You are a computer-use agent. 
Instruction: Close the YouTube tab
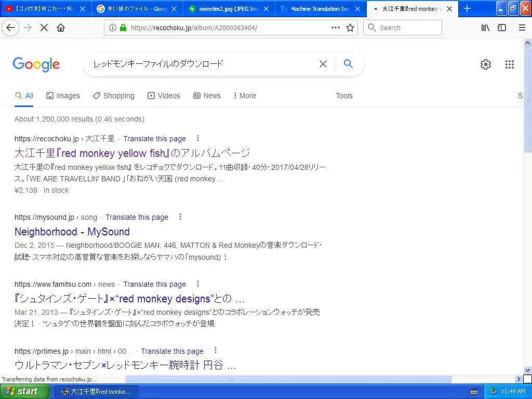tap(83, 9)
